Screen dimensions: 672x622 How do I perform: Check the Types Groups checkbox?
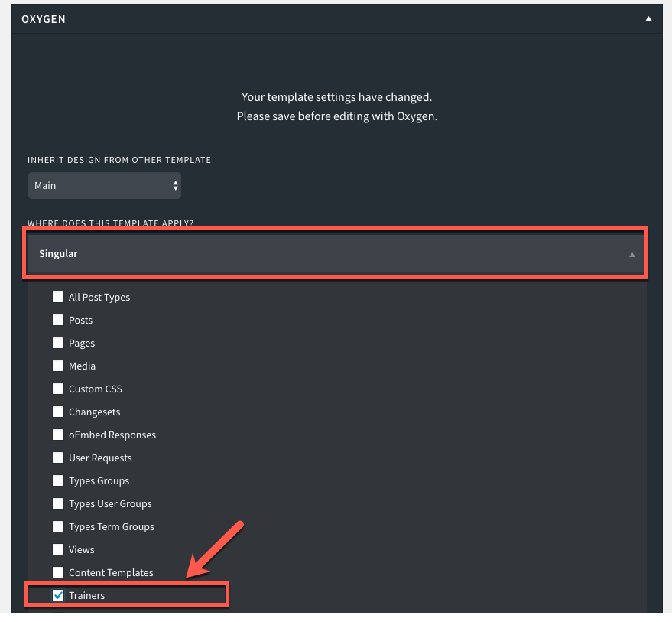point(58,480)
